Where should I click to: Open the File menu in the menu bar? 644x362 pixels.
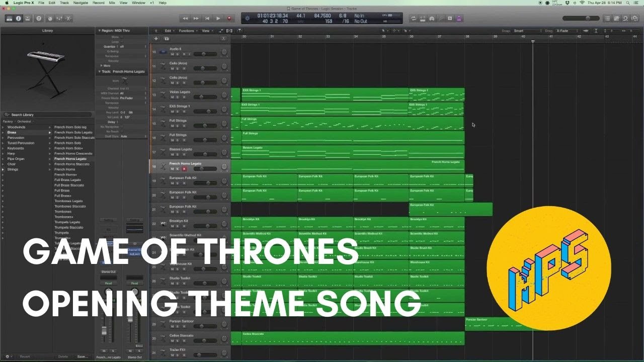(41, 3)
